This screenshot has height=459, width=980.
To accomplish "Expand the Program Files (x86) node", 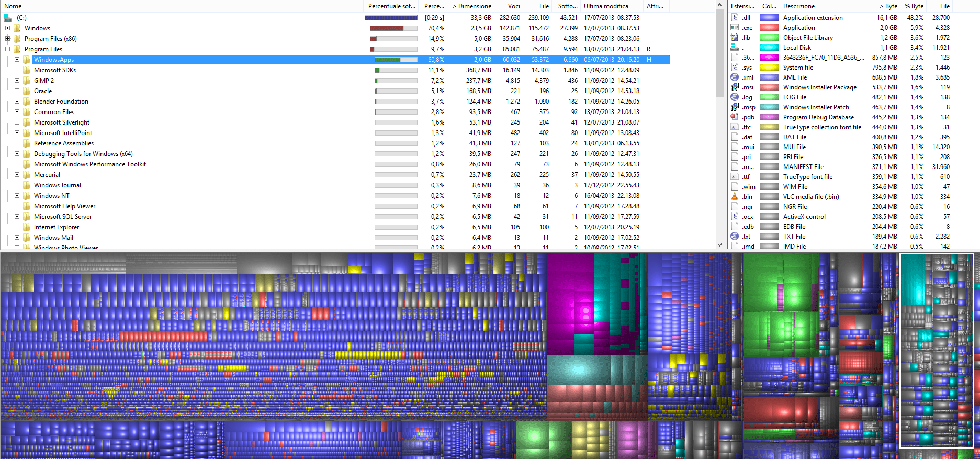I will pos(7,39).
